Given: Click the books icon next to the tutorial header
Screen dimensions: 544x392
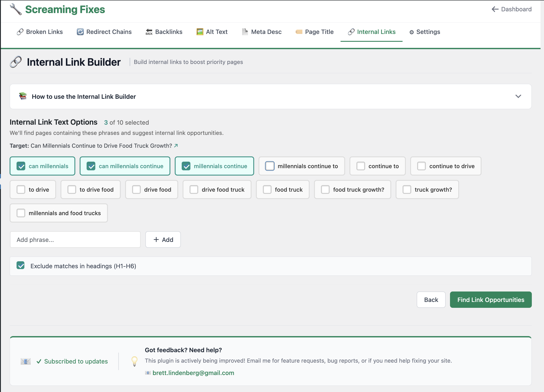Looking at the screenshot, I should (x=23, y=96).
